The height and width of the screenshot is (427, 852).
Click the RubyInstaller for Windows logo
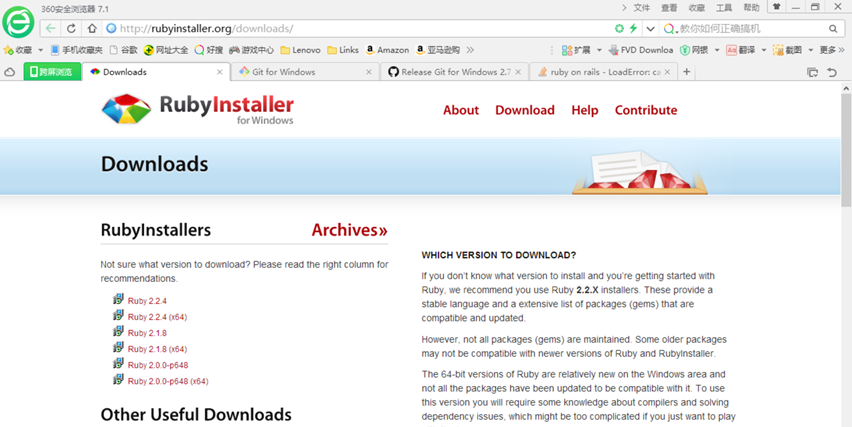tap(198, 109)
